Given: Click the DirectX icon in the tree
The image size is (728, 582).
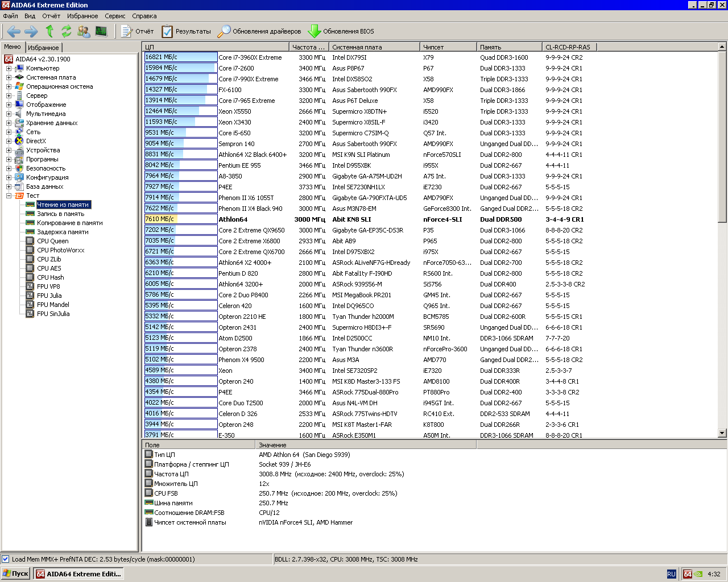Looking at the screenshot, I should [x=19, y=141].
